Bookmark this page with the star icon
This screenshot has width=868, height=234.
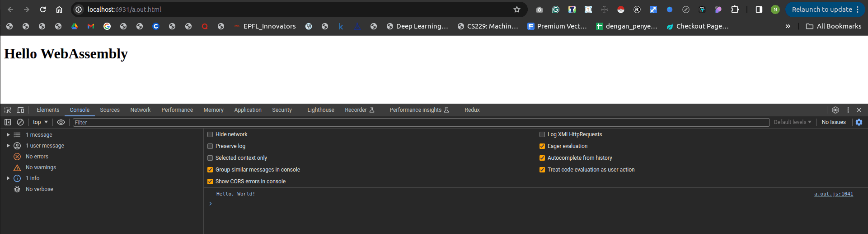[x=517, y=10]
